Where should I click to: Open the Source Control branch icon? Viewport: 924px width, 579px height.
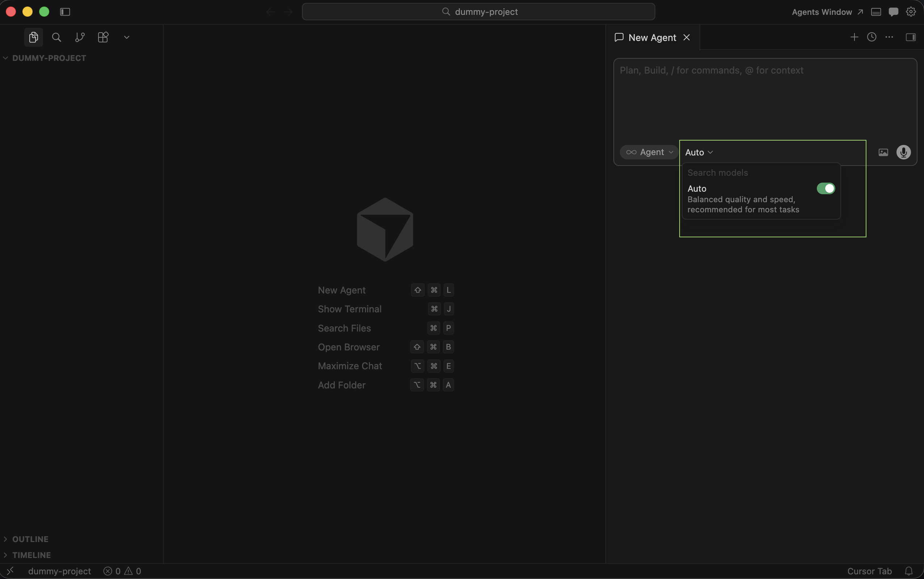tap(80, 37)
